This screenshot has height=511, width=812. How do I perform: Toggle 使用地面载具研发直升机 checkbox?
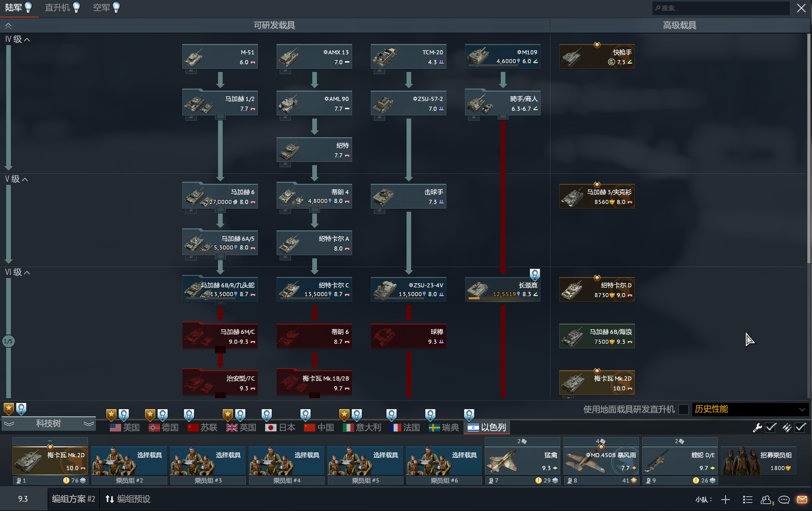[x=684, y=410]
